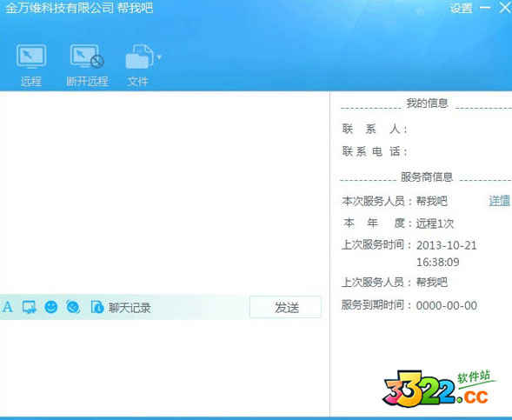Open the 详细 details link
512x420 pixels.
tap(499, 201)
